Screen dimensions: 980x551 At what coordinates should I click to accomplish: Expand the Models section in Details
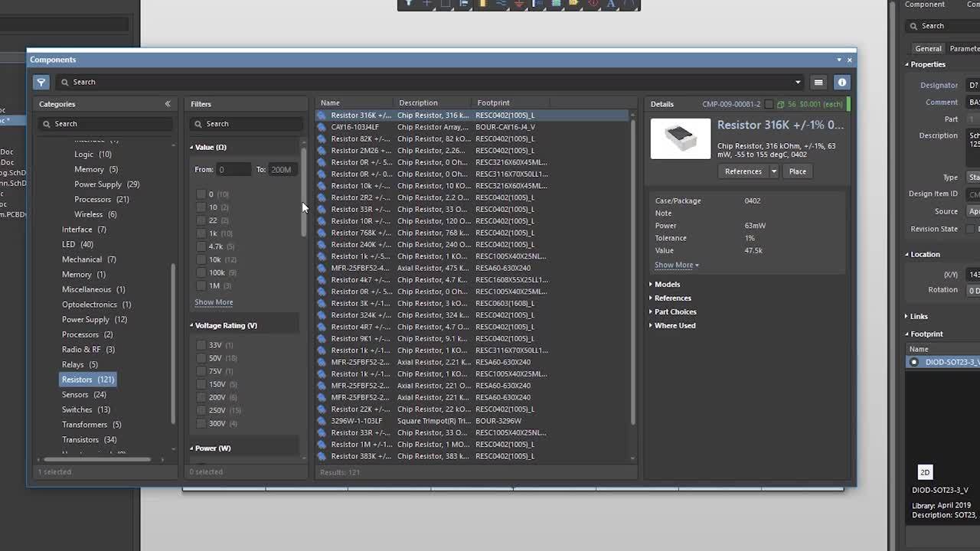point(666,284)
